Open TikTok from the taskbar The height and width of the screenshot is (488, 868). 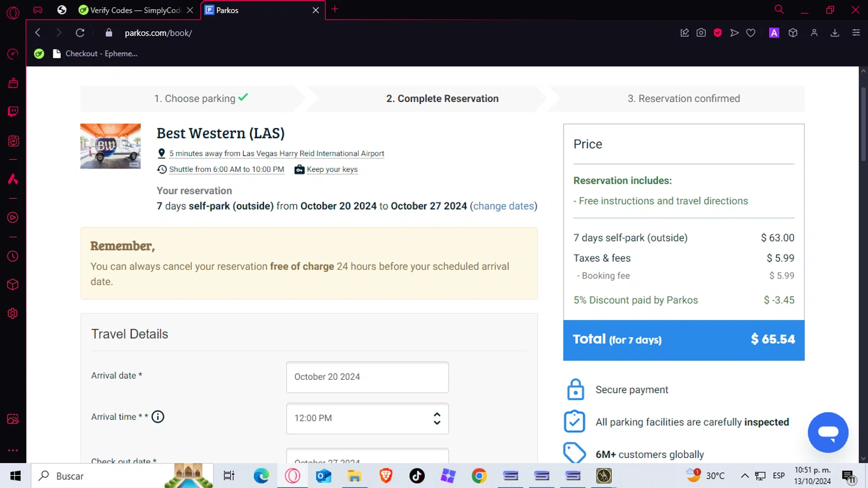coord(417,476)
